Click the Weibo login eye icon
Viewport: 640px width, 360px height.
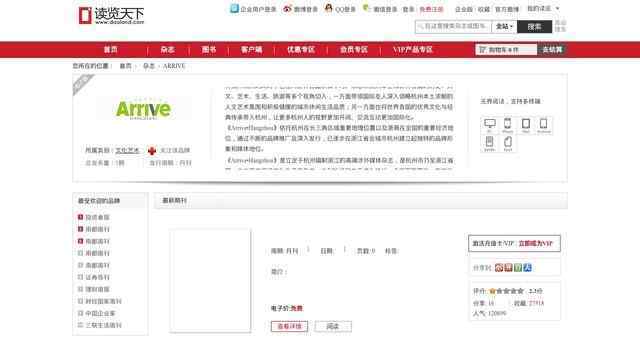(287, 9)
